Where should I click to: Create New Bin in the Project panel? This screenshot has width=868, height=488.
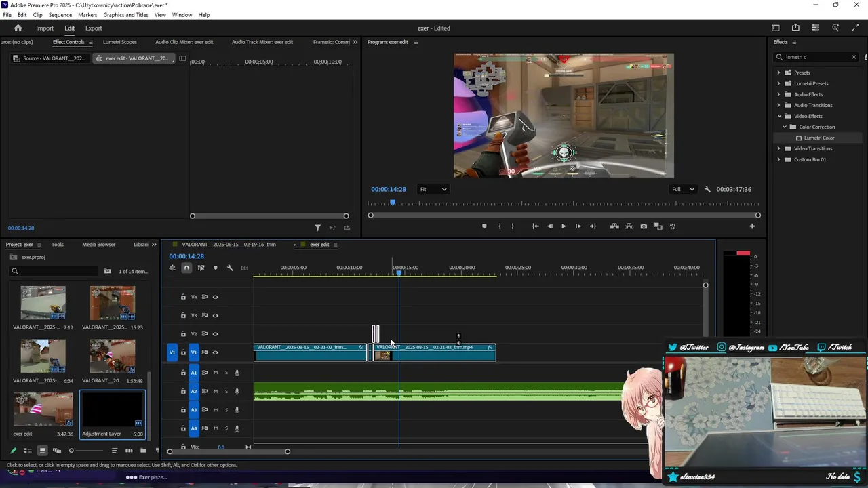click(x=143, y=451)
